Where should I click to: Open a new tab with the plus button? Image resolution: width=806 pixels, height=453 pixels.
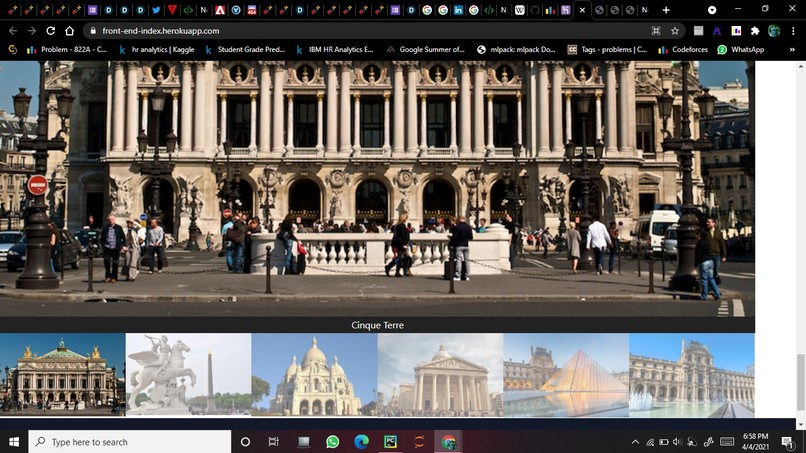click(x=666, y=10)
